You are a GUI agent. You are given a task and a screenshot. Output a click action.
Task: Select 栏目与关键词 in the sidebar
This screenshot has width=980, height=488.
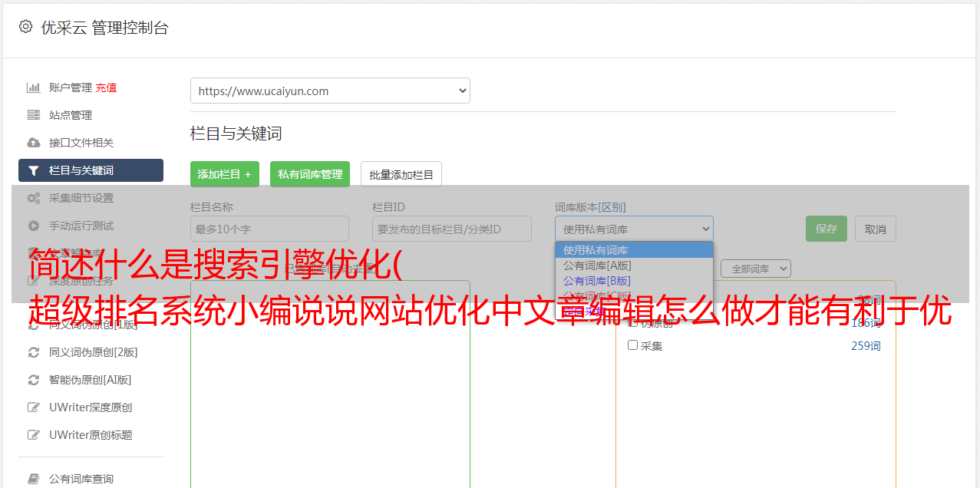(91, 170)
